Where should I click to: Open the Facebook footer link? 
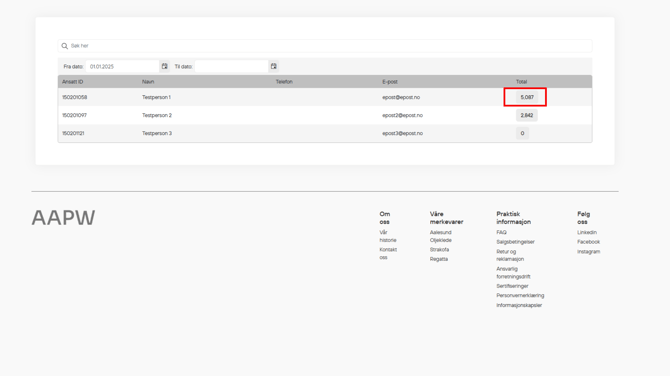pyautogui.click(x=588, y=242)
